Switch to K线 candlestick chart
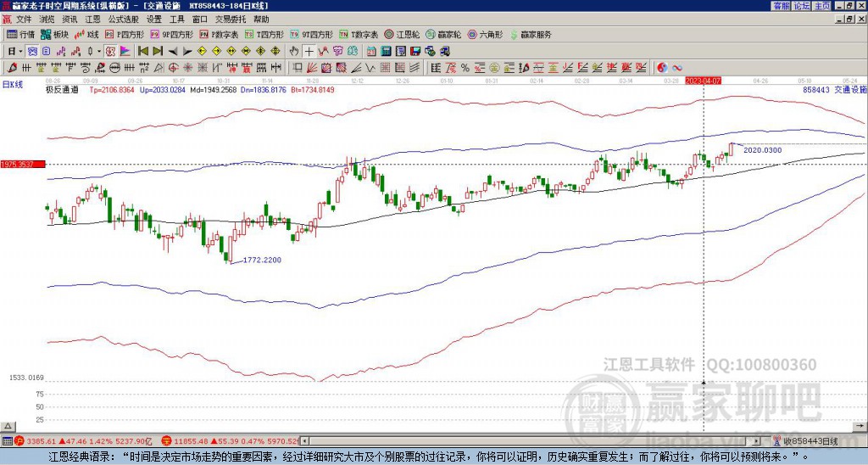This screenshot has height=465, width=868. tap(86, 34)
